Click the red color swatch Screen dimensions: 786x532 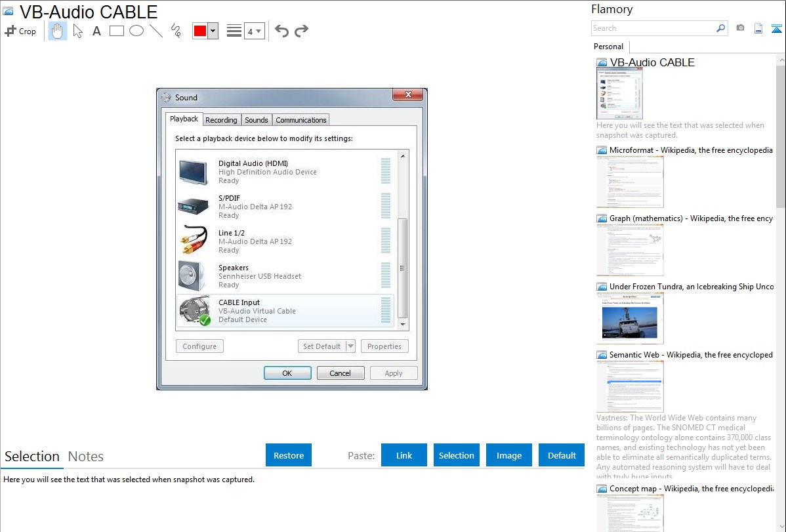(x=200, y=31)
